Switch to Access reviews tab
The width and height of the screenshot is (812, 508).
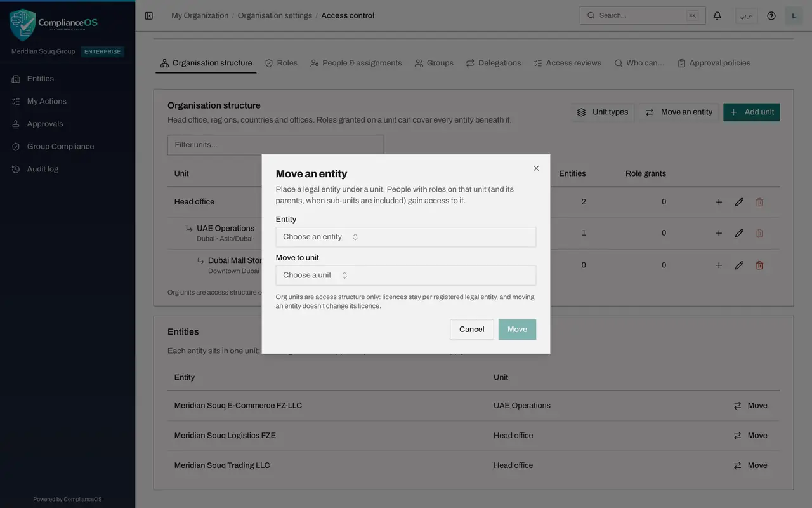click(567, 63)
